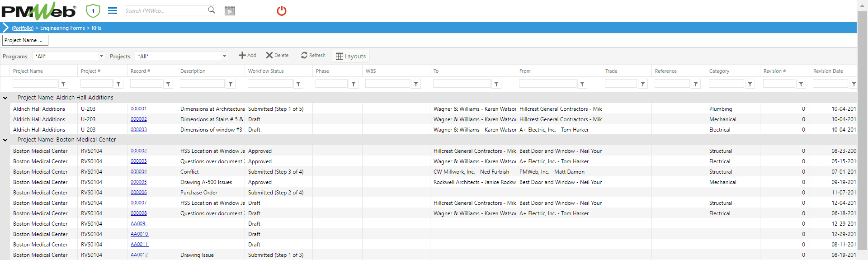
Task: Filter icon for Project Name column
Action: coord(63,84)
